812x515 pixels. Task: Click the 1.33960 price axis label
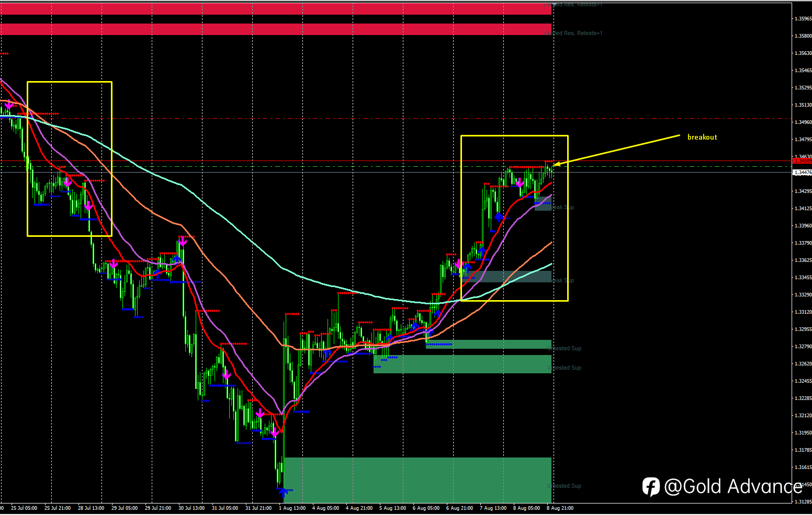(x=803, y=226)
